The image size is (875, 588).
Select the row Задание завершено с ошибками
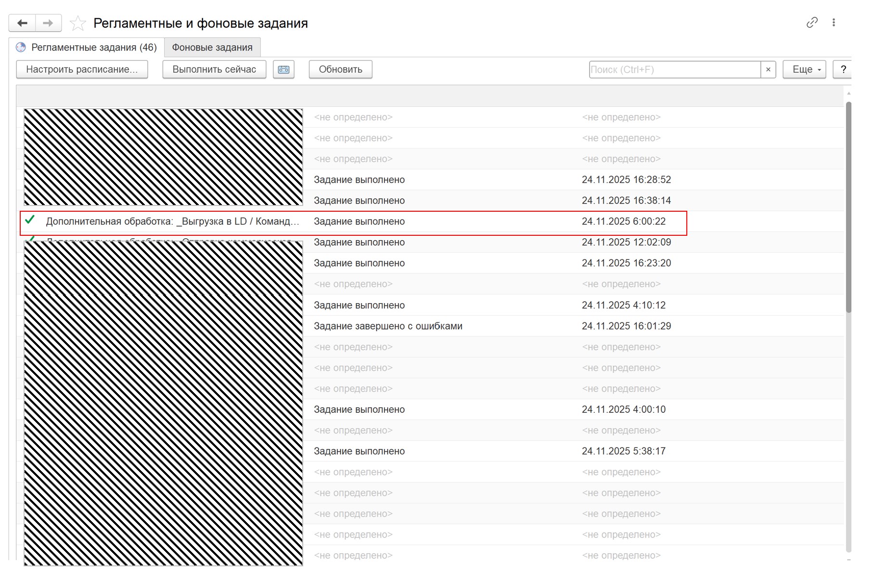388,326
